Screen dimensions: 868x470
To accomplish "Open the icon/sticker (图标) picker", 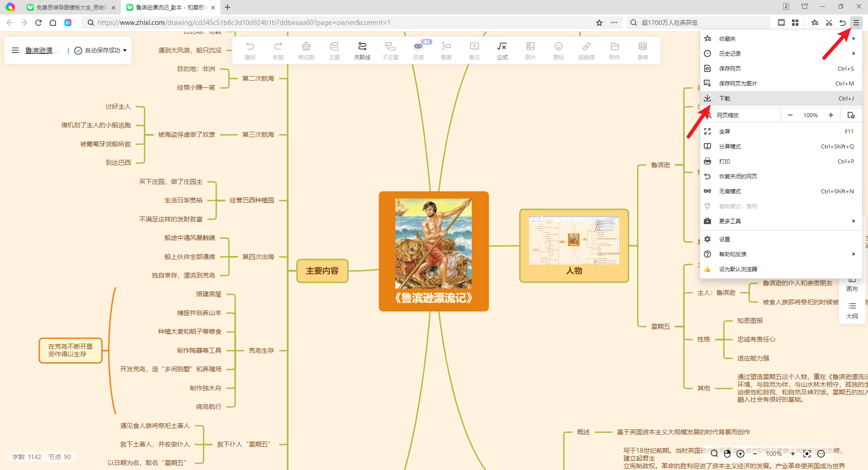I will 559,50.
